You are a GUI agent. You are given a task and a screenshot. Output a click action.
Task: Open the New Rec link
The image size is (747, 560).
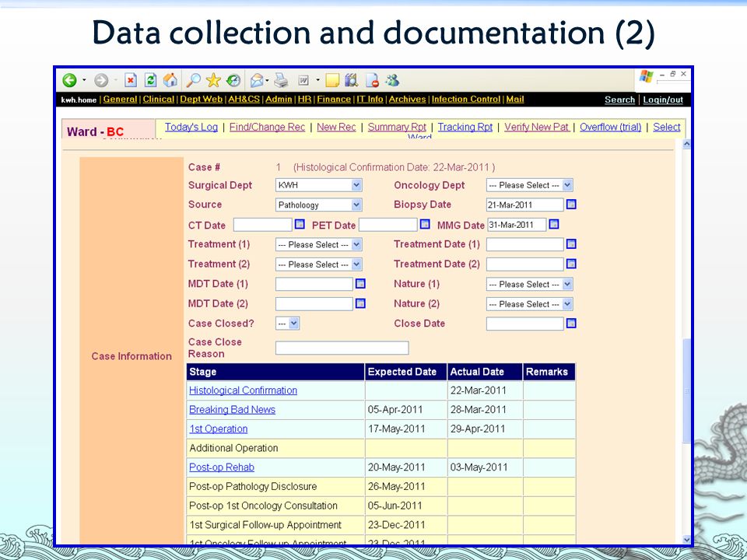click(336, 127)
